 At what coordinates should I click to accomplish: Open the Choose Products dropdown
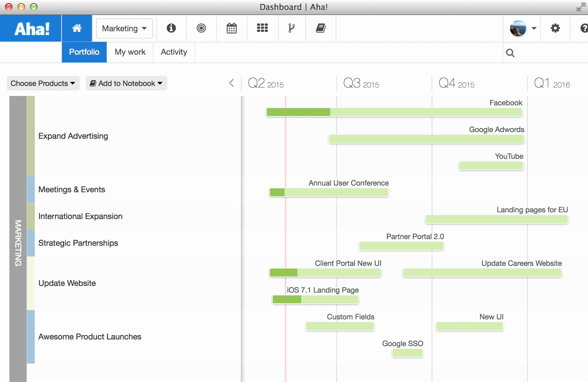pos(43,83)
